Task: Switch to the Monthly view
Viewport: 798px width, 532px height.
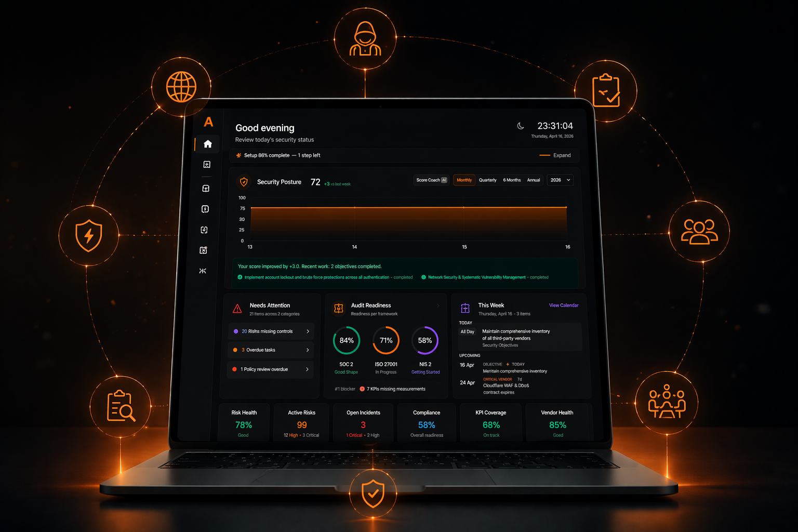Action: pyautogui.click(x=464, y=180)
